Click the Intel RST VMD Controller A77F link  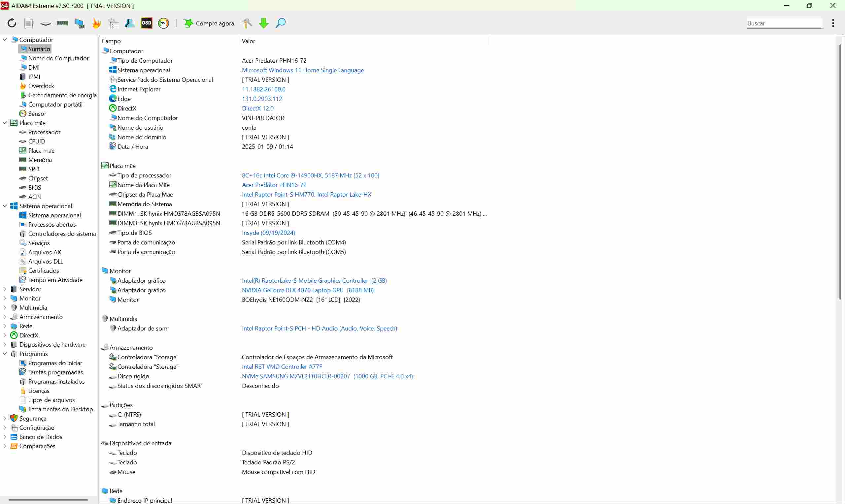point(282,367)
